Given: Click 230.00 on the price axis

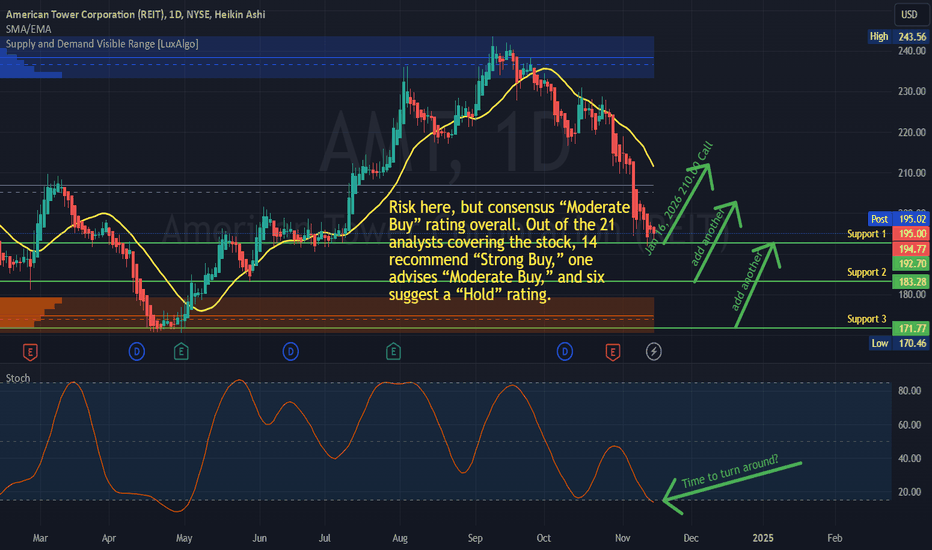Looking at the screenshot, I should coord(912,92).
